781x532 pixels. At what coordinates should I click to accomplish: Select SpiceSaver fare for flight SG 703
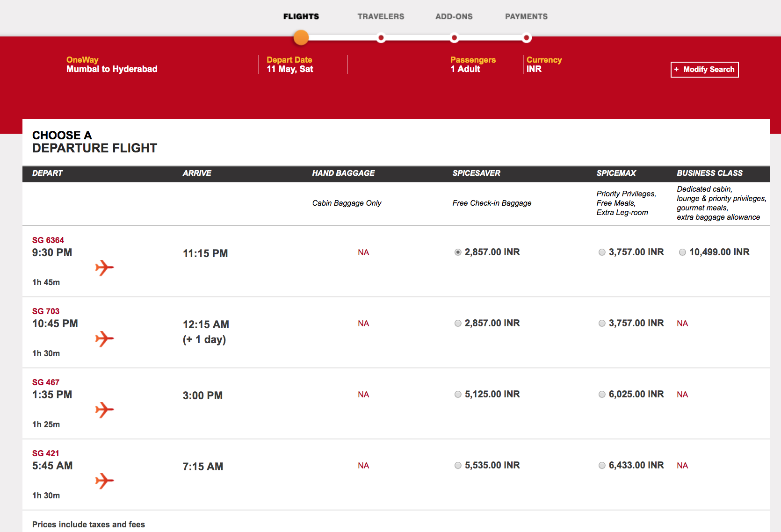click(x=458, y=323)
